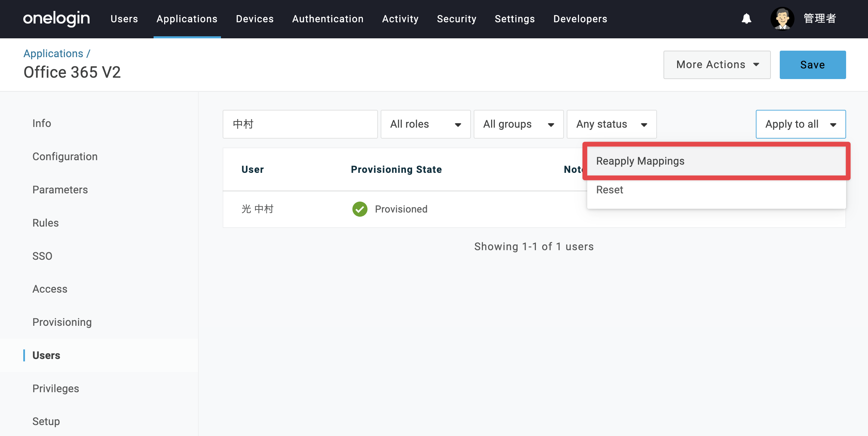
Task: Open the Applications navigation menu
Action: coord(187,19)
